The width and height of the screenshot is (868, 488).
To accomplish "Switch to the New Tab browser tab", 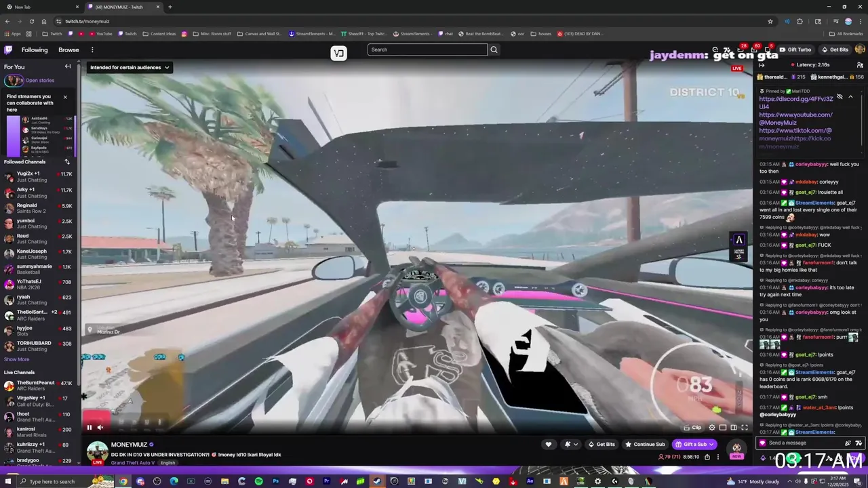I will (x=41, y=7).
